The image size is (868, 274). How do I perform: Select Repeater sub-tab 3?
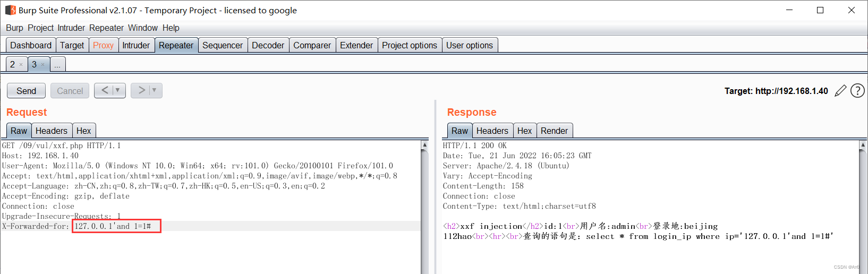point(35,64)
